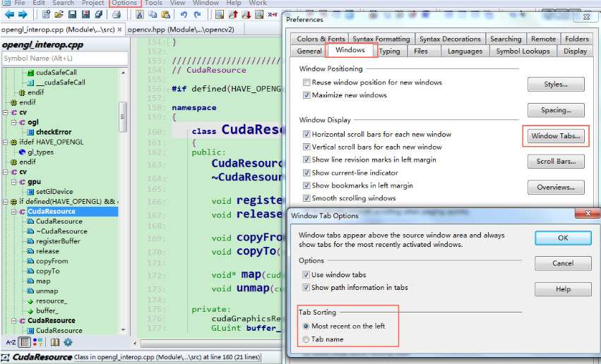Screen dimensions: 601x364
Task: Open the Options menu
Action: click(x=124, y=3)
